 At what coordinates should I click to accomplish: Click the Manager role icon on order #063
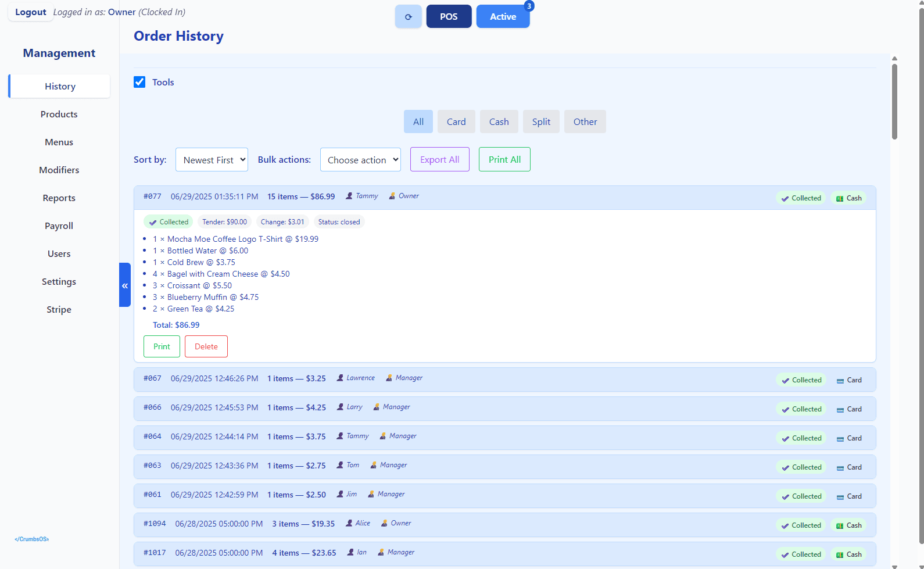pyautogui.click(x=374, y=466)
